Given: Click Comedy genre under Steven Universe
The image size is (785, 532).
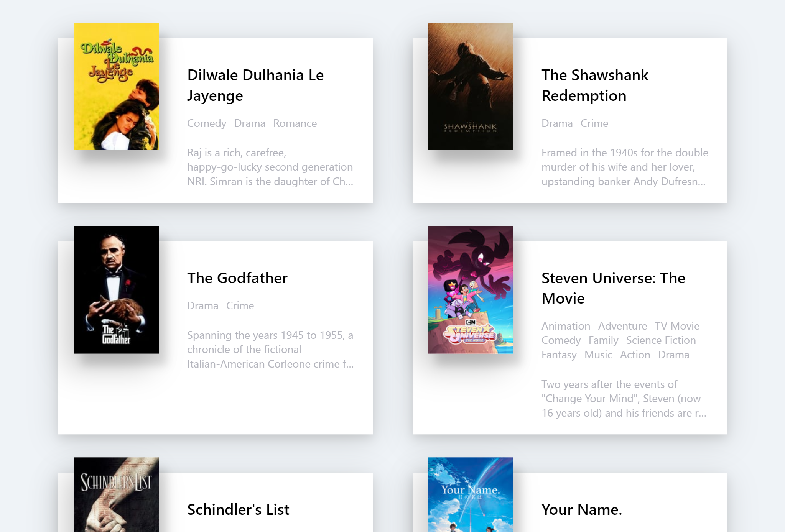Looking at the screenshot, I should coord(561,340).
